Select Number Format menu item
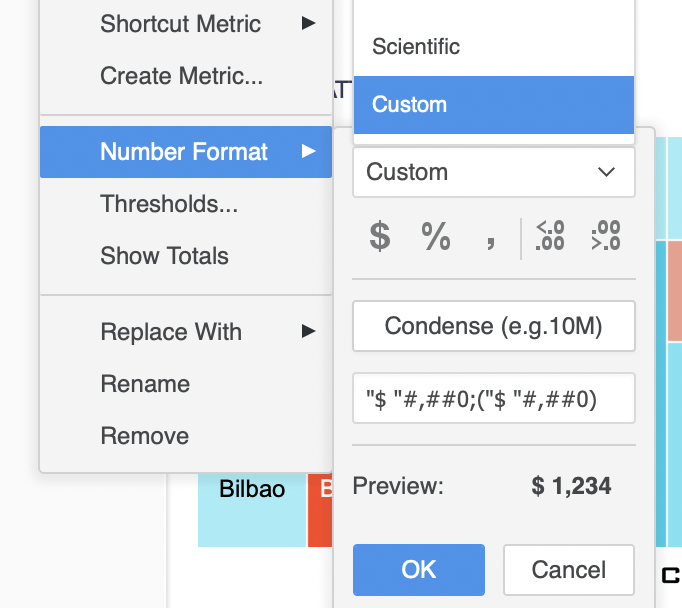The height and width of the screenshot is (608, 682). pos(184,152)
